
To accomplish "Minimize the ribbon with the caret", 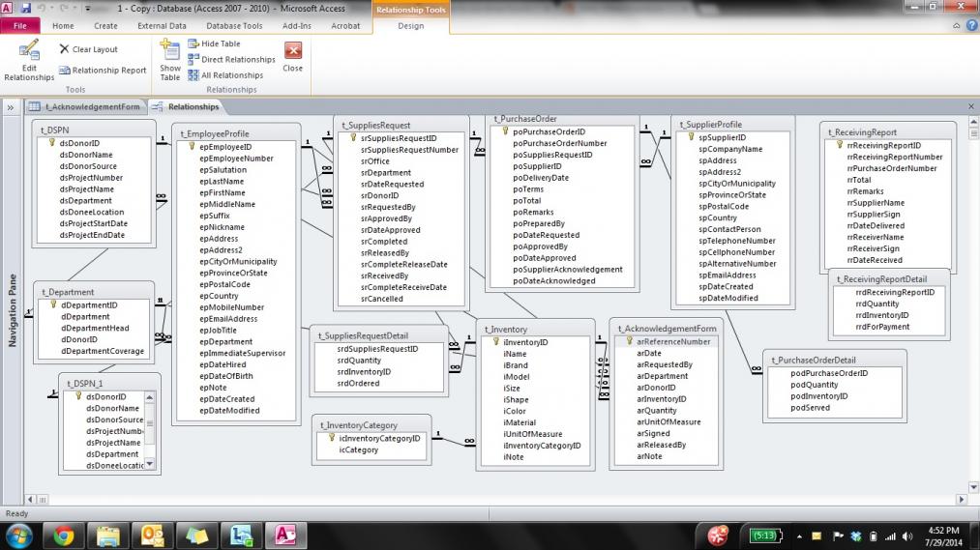I will 956,26.
